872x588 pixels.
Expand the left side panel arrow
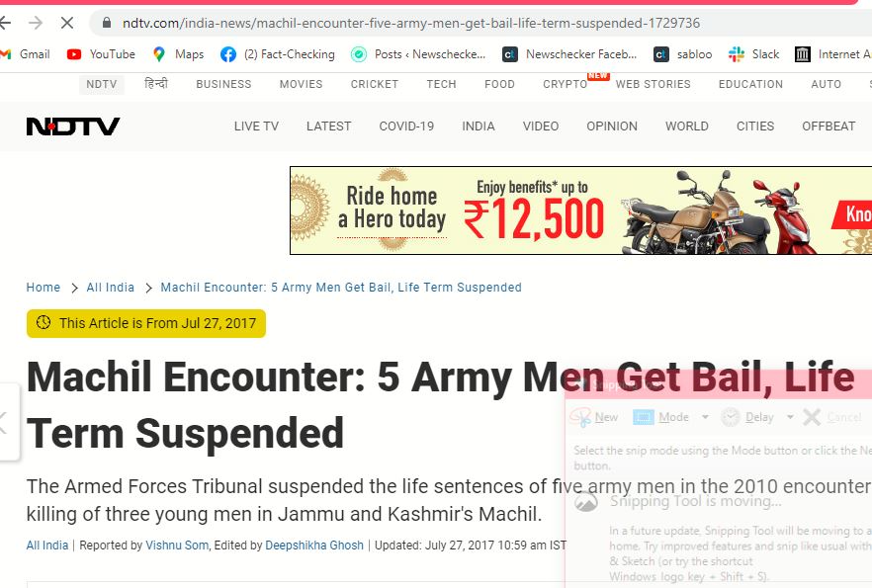coord(4,423)
